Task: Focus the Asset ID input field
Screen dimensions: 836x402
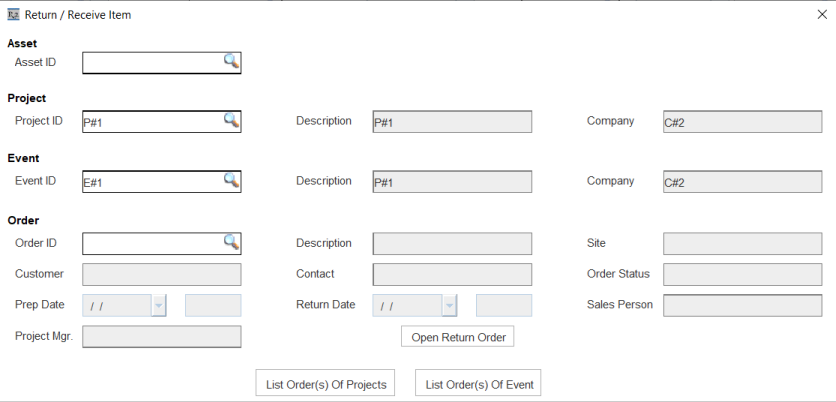Action: pos(153,63)
